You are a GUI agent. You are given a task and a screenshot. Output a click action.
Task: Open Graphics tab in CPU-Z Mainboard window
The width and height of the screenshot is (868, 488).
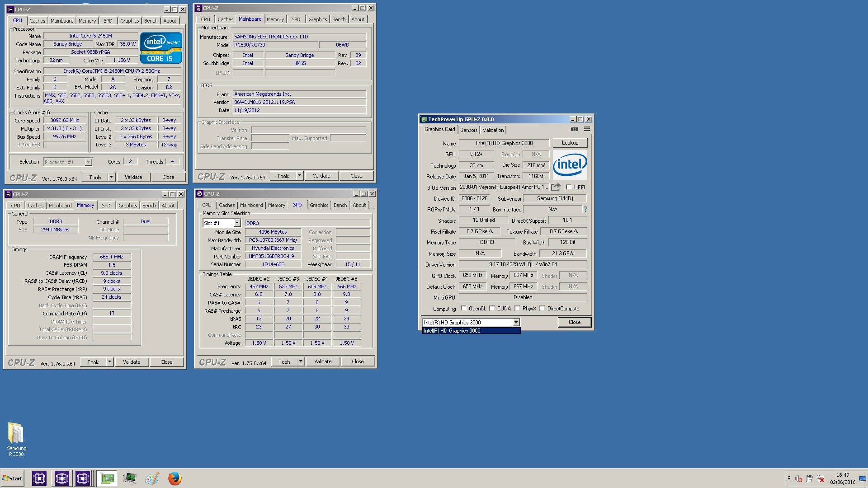coord(317,19)
